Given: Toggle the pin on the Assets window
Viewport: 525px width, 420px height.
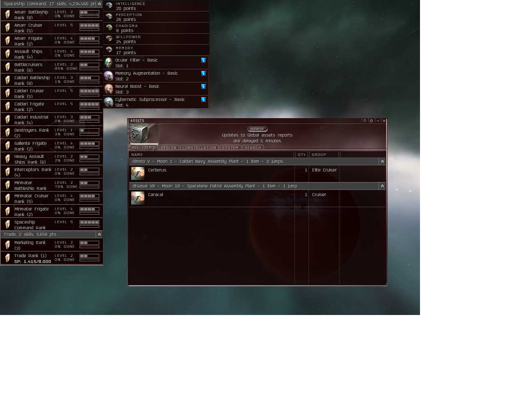Looking at the screenshot, I should (x=365, y=121).
